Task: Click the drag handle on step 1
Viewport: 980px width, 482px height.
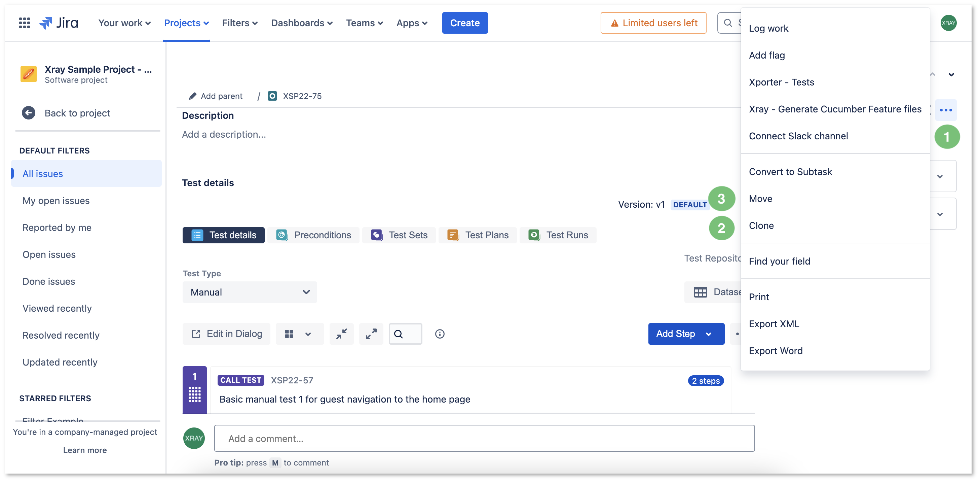Action: pos(194,394)
